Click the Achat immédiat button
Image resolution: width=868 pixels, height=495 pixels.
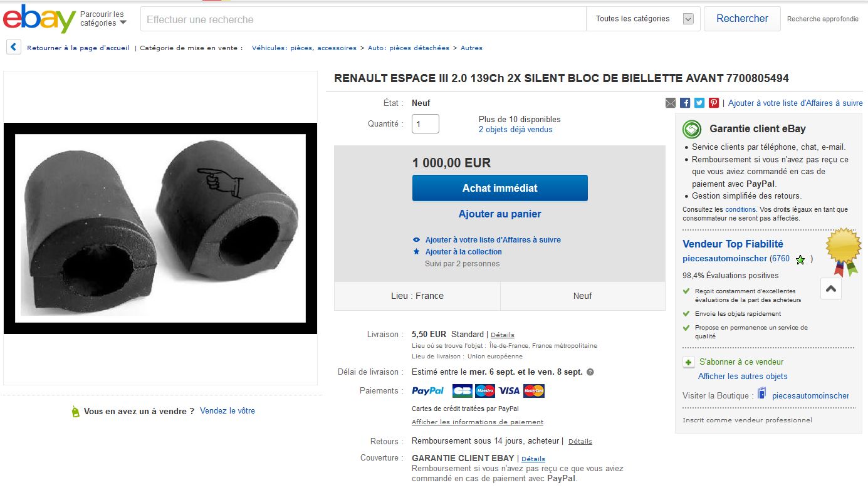(x=499, y=188)
